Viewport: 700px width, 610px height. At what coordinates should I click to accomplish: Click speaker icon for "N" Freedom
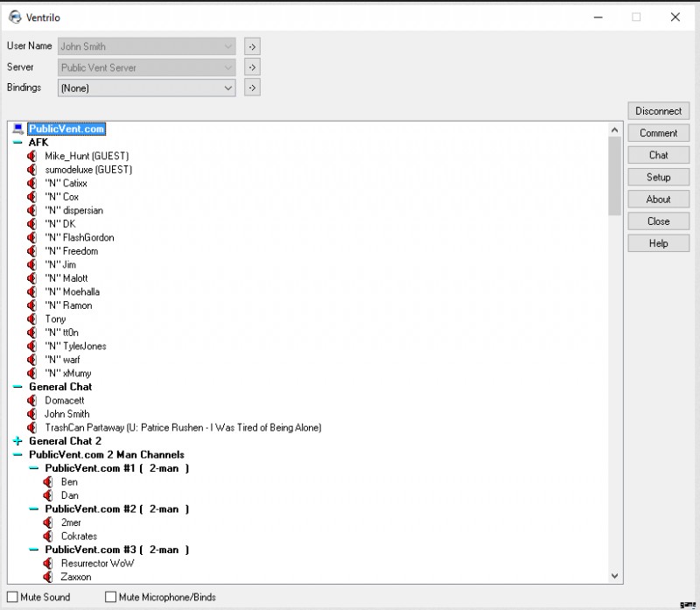pyautogui.click(x=31, y=251)
